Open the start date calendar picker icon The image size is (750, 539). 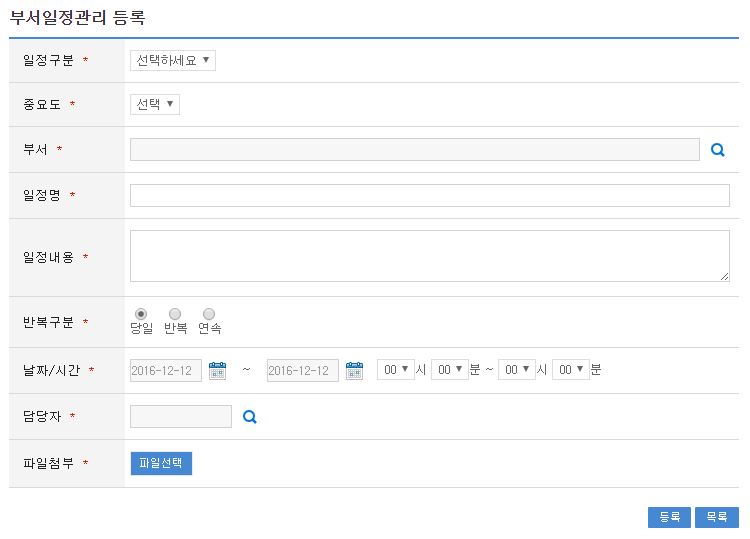[217, 371]
